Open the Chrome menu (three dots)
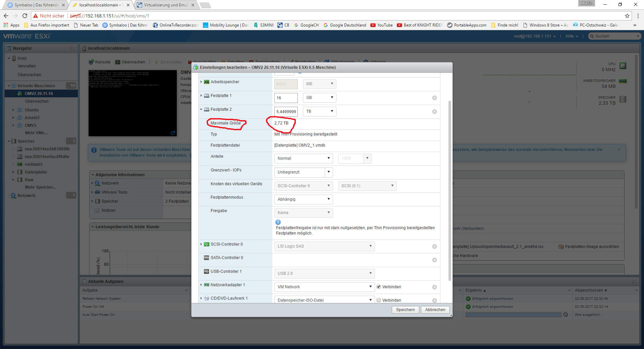The width and height of the screenshot is (644, 349). tap(638, 16)
